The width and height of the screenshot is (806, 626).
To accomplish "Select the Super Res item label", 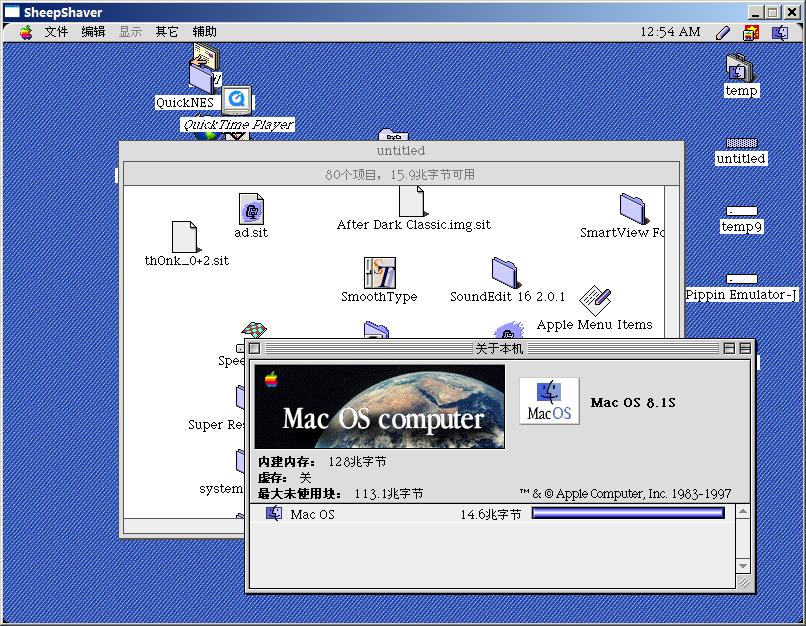I will pos(216,425).
